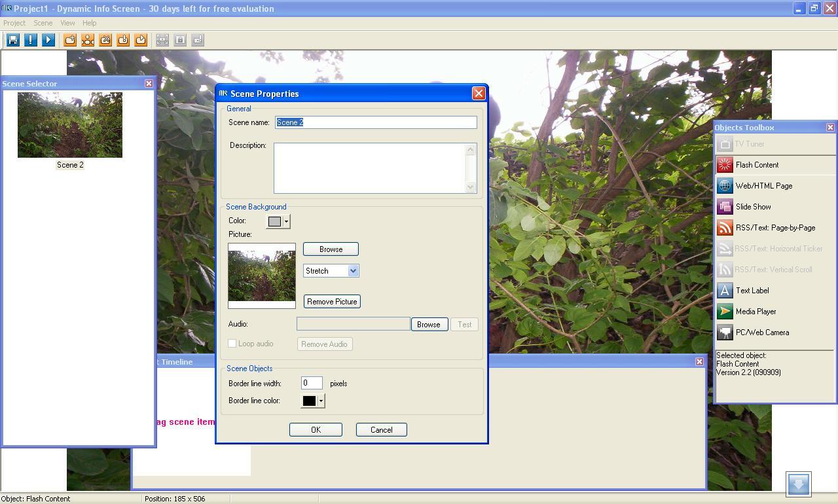Viewport: 838px width, 504px height.
Task: Click the Border line width field
Action: (312, 384)
